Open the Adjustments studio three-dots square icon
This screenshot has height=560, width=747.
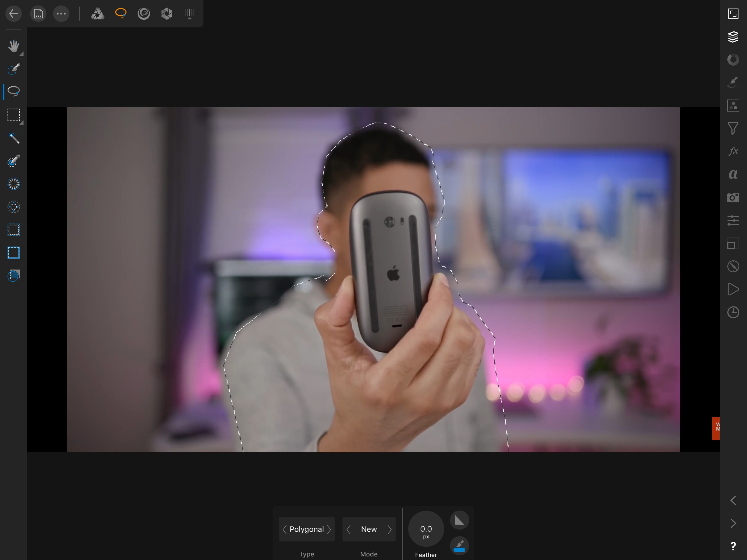pos(733,106)
